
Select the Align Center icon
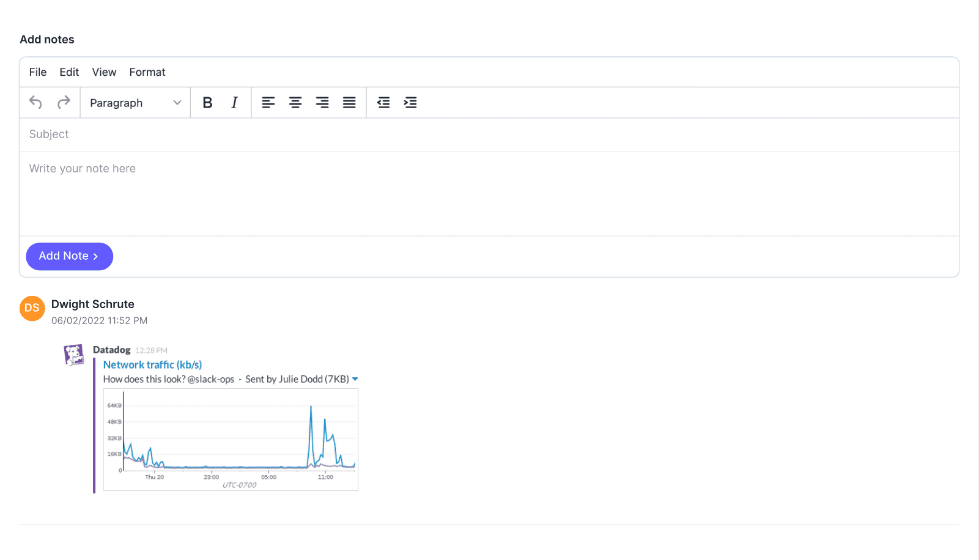point(295,102)
